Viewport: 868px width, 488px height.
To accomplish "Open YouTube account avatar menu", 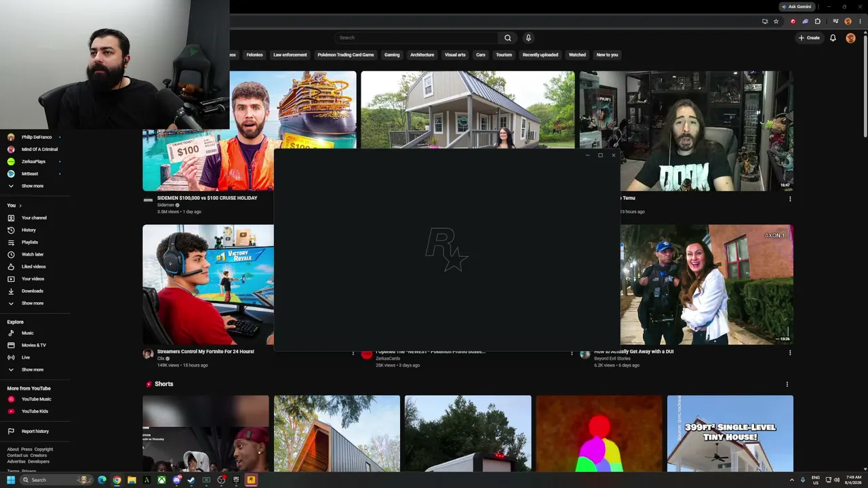I will coord(850,38).
